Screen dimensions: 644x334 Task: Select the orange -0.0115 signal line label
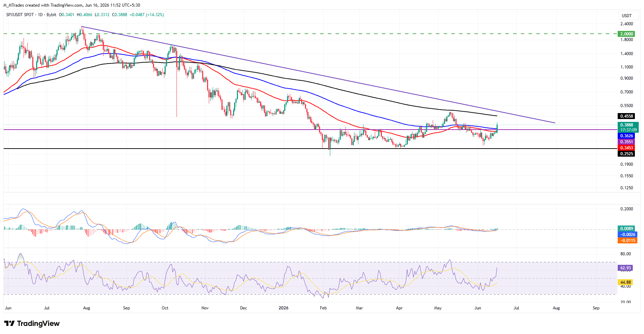coord(628,241)
